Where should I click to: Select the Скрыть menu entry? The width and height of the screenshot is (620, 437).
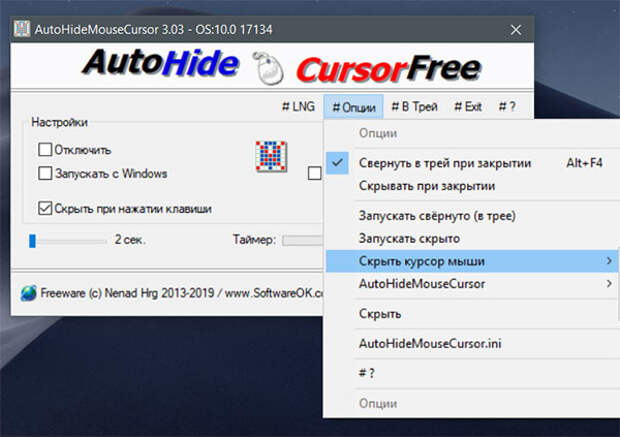pos(472,314)
